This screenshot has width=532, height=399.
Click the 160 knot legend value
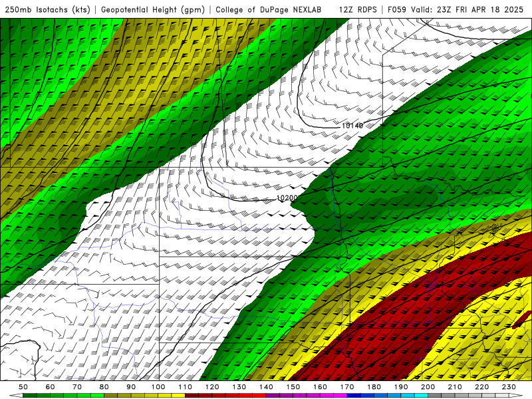(x=320, y=387)
